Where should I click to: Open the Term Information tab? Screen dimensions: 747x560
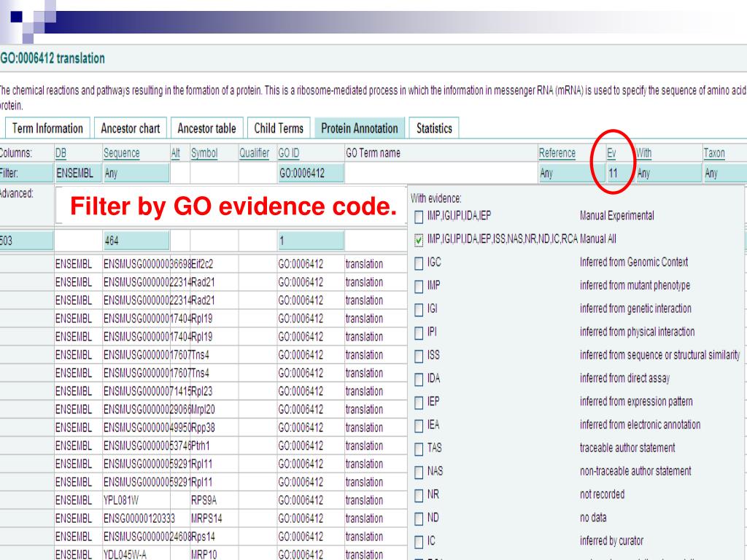[x=47, y=128]
